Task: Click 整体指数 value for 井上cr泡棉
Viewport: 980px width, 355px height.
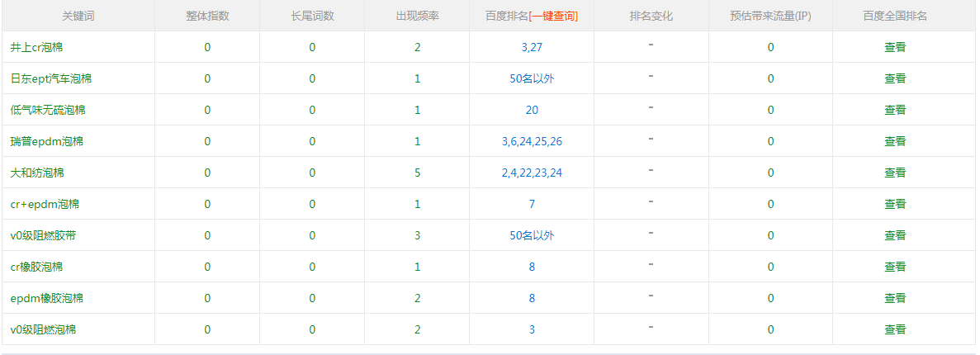Action: click(x=207, y=48)
